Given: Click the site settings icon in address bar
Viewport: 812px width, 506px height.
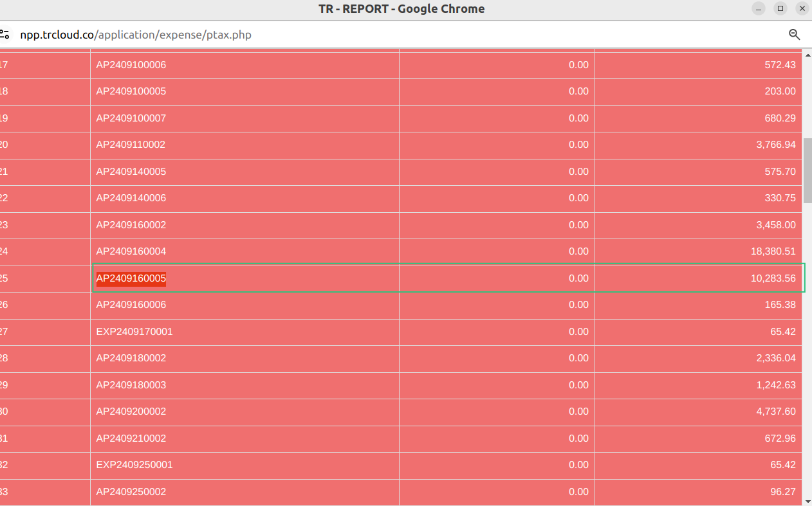Looking at the screenshot, I should pyautogui.click(x=5, y=35).
